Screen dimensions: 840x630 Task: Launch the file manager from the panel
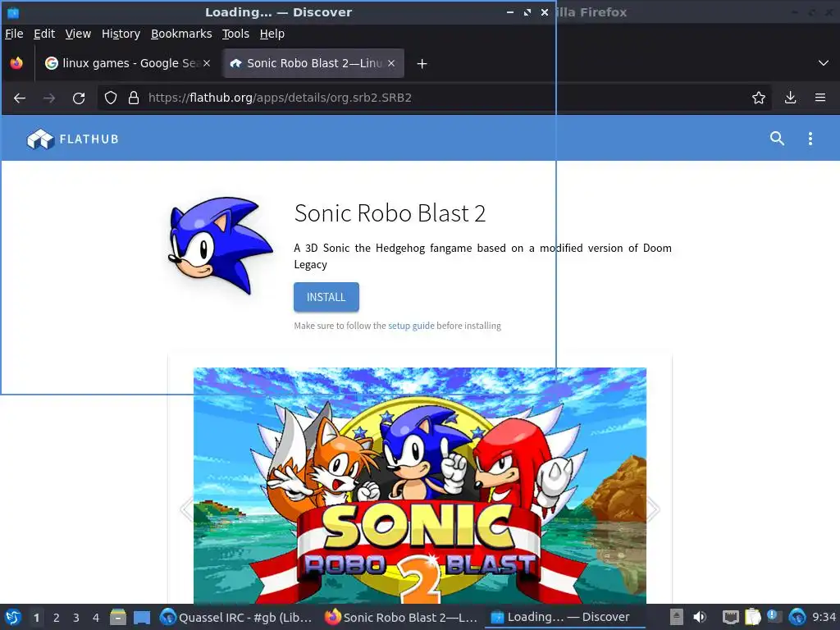[118, 617]
